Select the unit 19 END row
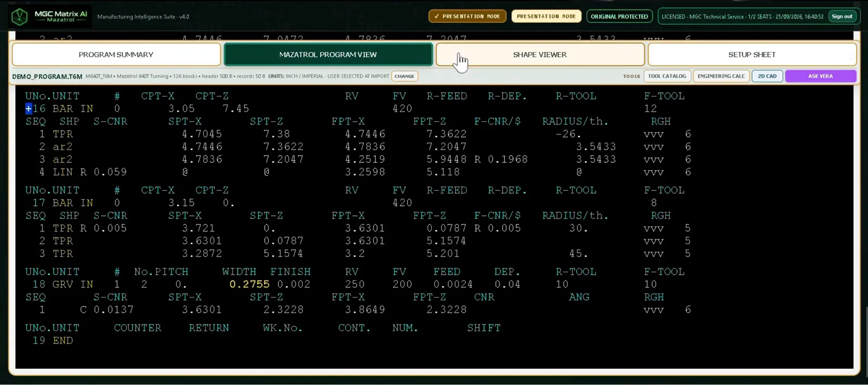This screenshot has height=385, width=868. (x=53, y=341)
